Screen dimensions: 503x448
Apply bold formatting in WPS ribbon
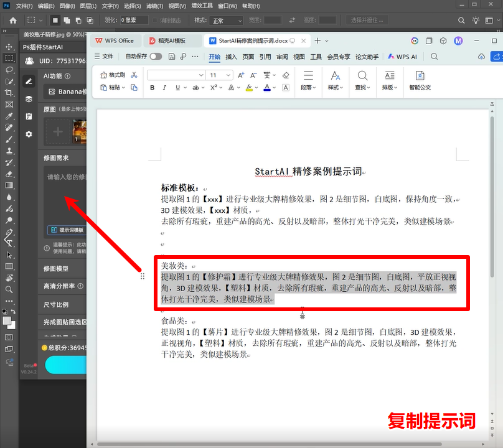click(x=152, y=88)
